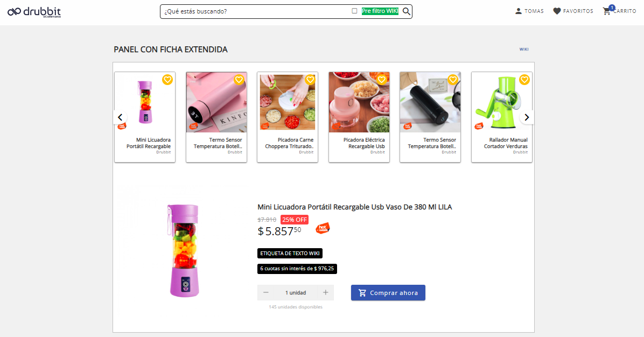644x337 pixels.
Task: Click the search magnifier icon
Action: (407, 11)
